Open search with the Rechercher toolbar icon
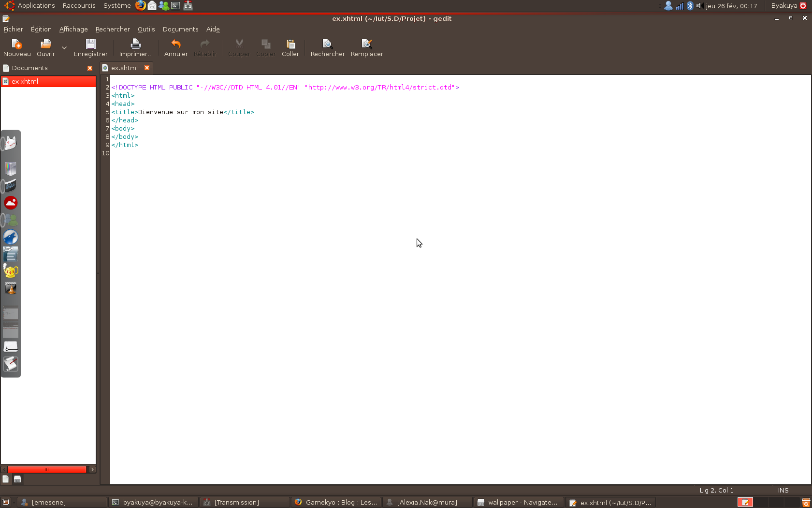 point(328,44)
